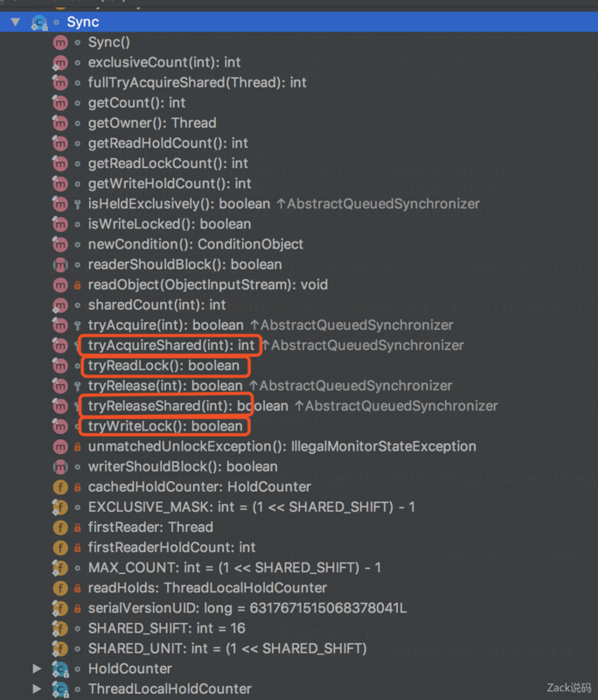Select tryReleaseShared(int): boolean method
Viewport: 598px width, 700px height.
point(188,406)
